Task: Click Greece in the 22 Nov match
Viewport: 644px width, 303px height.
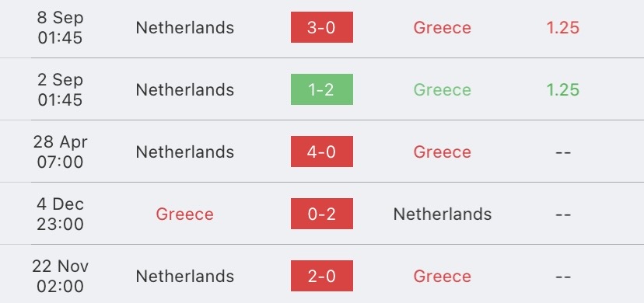Action: tap(443, 276)
